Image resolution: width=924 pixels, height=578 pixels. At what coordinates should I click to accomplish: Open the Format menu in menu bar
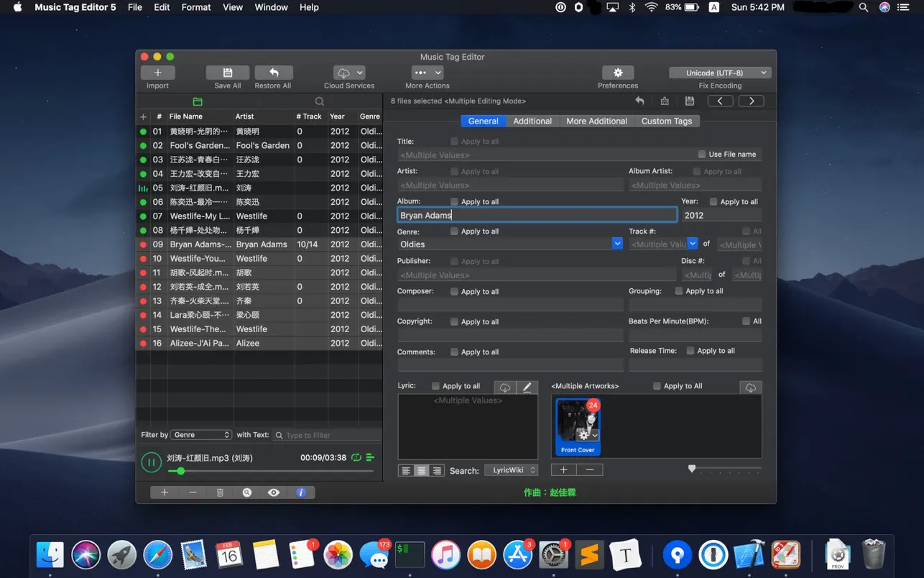click(195, 7)
